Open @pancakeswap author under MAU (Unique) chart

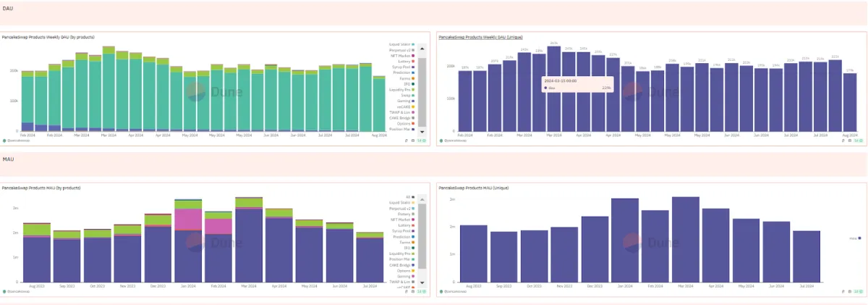452,291
